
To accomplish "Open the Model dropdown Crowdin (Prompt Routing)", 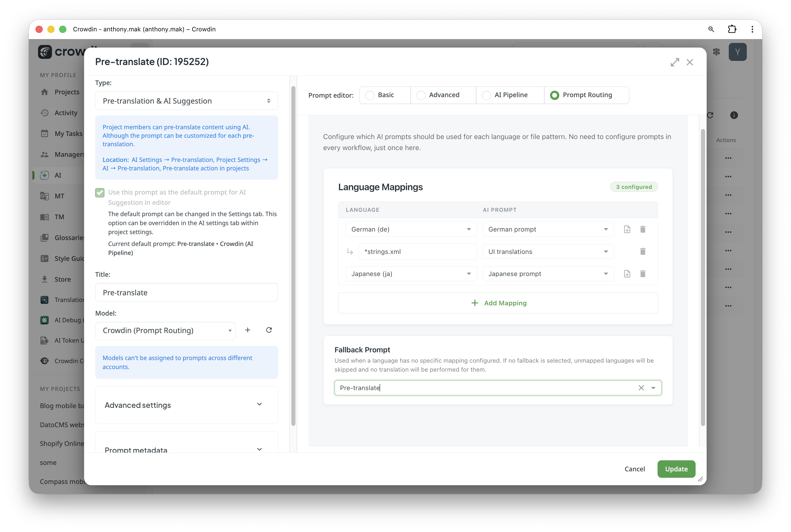I will pos(165,331).
